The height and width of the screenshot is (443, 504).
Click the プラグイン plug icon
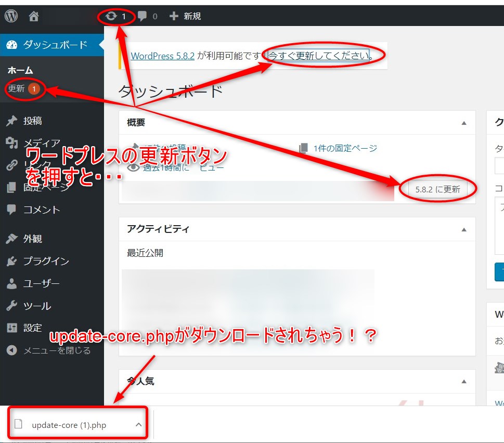coord(11,261)
